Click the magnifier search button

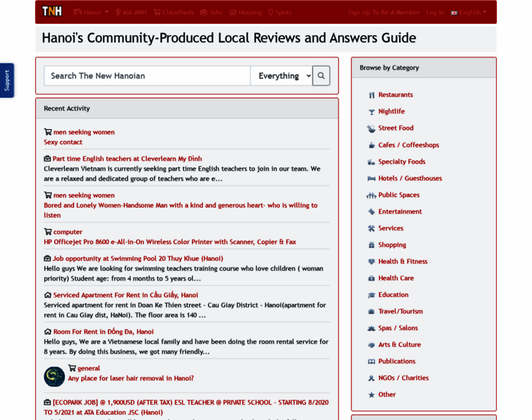click(x=321, y=76)
